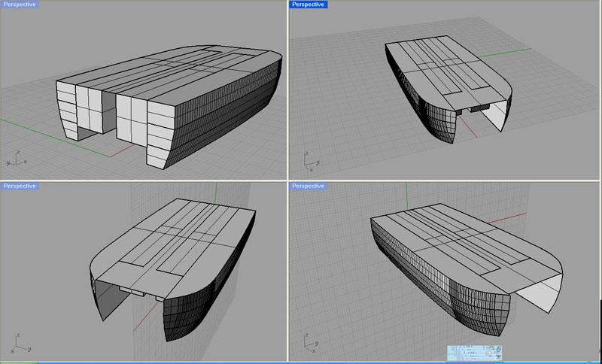Open the bottom-right viewport's Perspective title menu
Screen dimensions: 602x364
coord(308,185)
